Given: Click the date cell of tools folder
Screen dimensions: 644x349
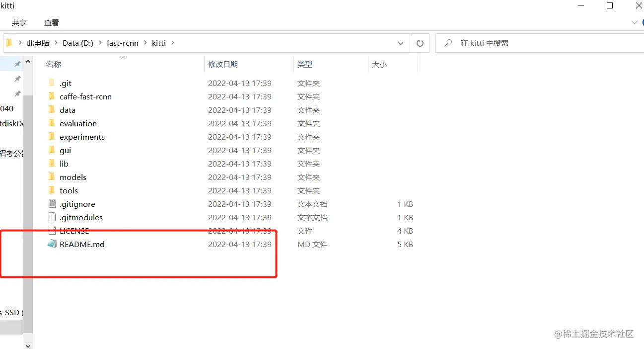Looking at the screenshot, I should pyautogui.click(x=240, y=190).
